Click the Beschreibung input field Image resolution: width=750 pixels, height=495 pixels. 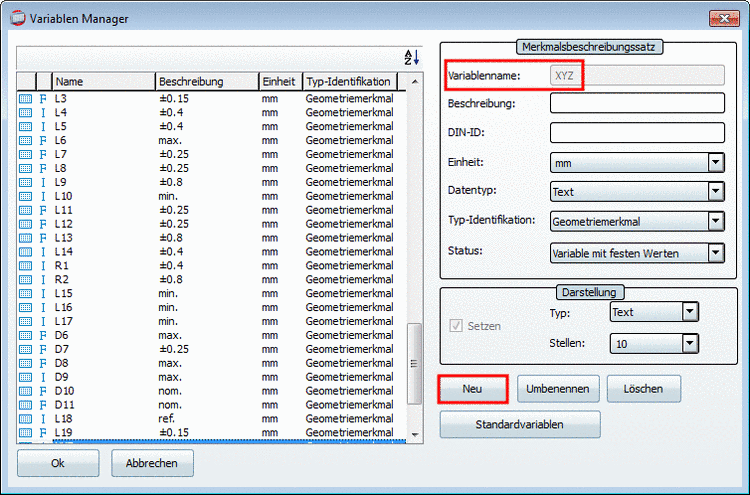(x=637, y=103)
